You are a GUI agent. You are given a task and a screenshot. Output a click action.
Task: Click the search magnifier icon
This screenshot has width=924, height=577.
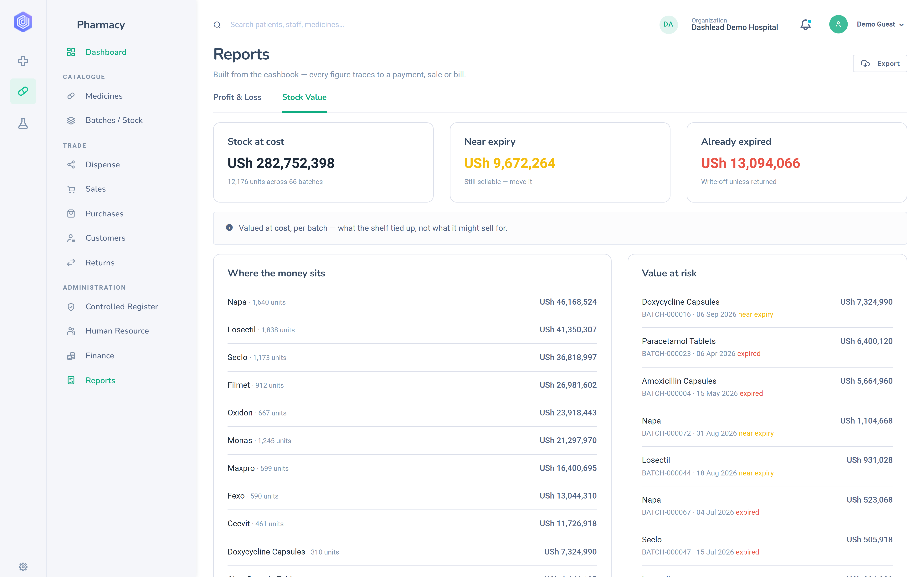[217, 25]
